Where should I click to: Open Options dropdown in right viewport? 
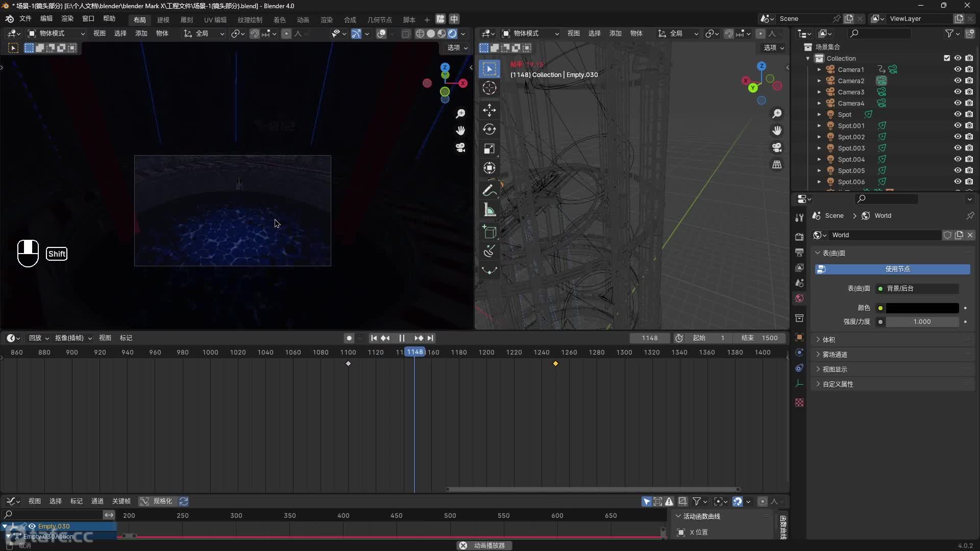click(x=774, y=47)
